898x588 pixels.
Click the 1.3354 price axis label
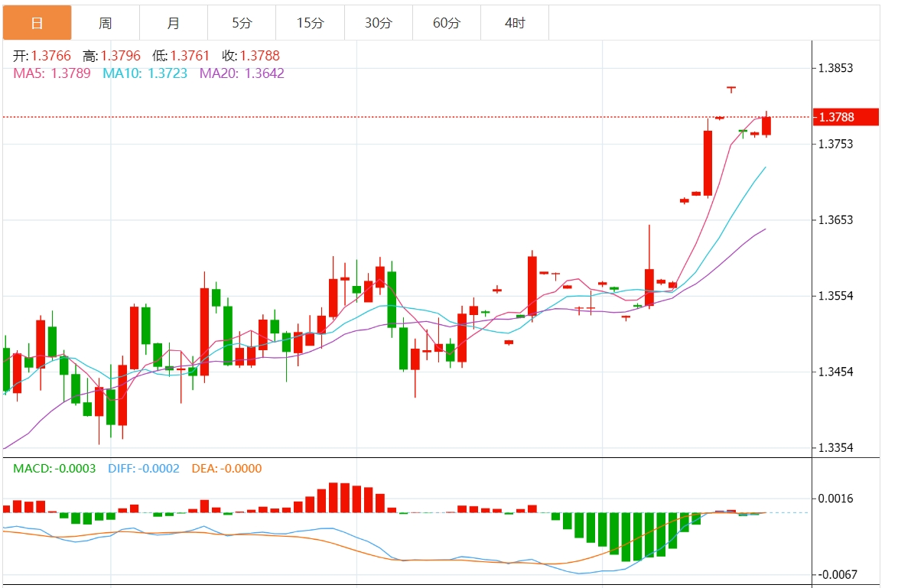pyautogui.click(x=835, y=448)
